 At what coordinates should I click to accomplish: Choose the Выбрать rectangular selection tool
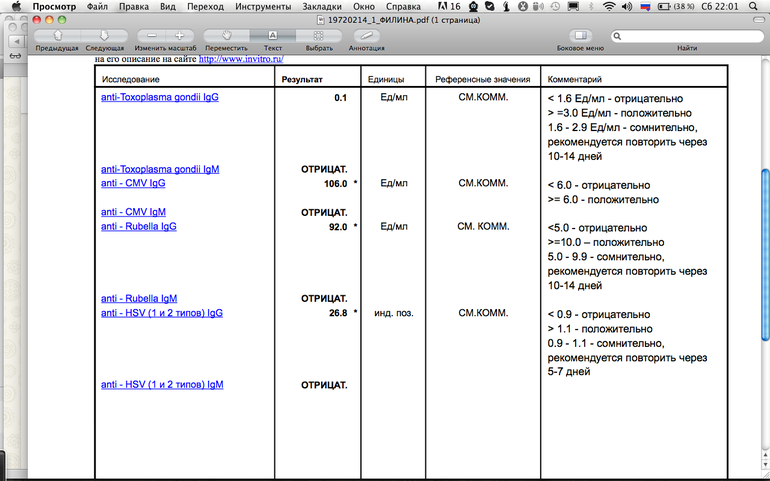pos(319,35)
